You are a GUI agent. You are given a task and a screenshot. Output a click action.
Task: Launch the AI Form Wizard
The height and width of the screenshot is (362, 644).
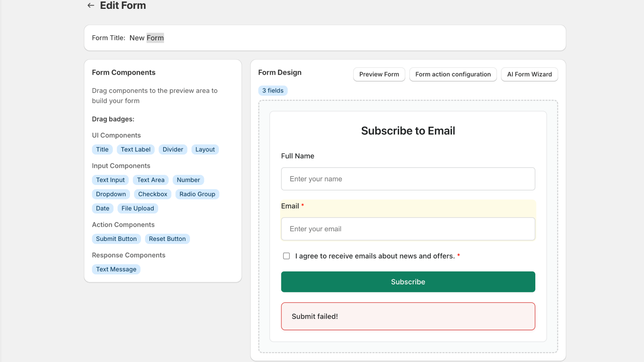(529, 74)
